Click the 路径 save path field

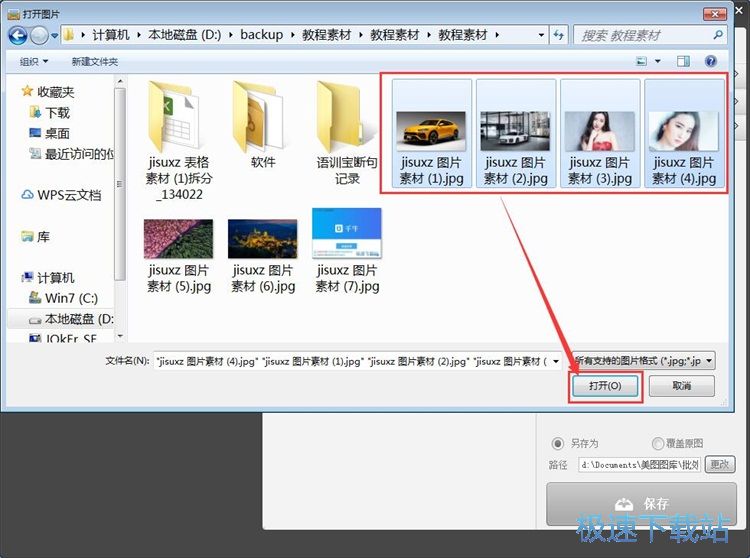pos(639,464)
